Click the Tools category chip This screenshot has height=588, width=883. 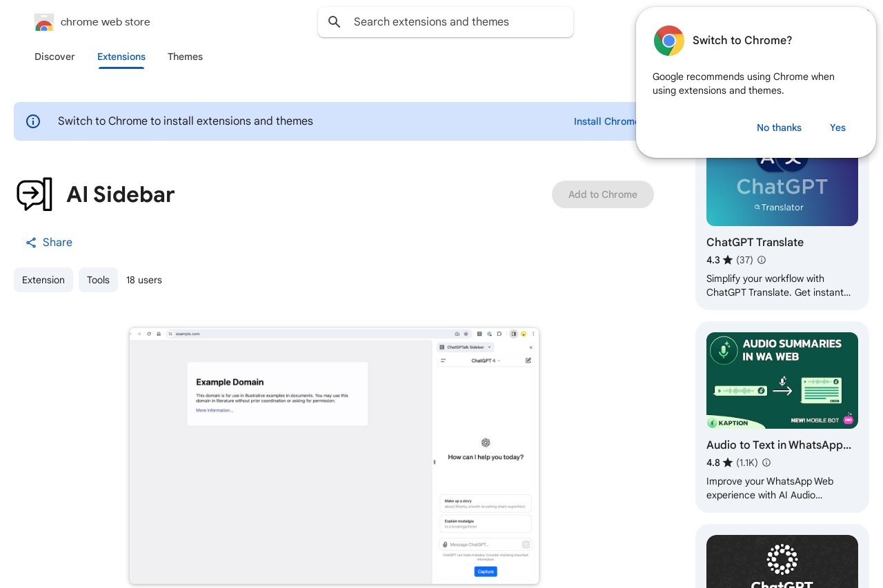click(x=98, y=280)
